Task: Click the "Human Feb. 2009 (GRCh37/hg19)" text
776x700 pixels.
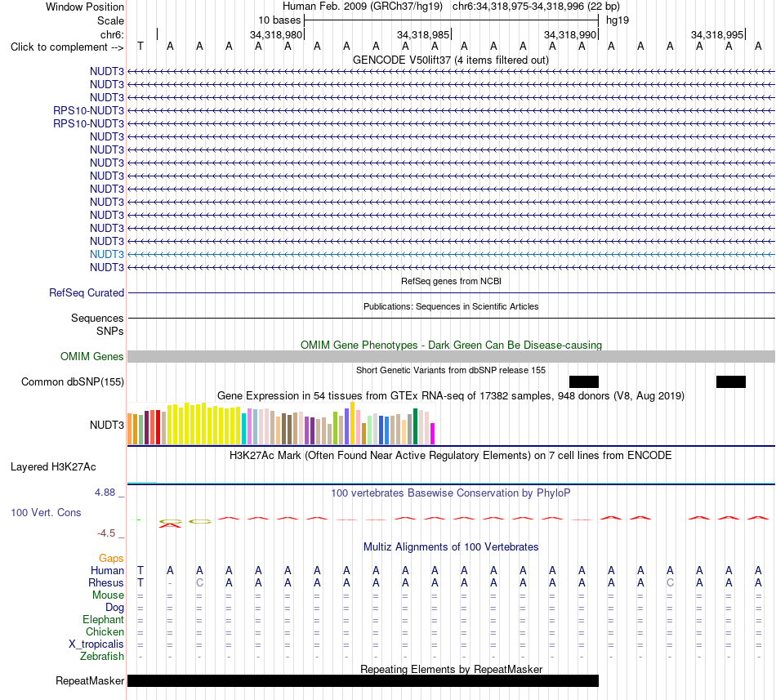Action: 362,7
